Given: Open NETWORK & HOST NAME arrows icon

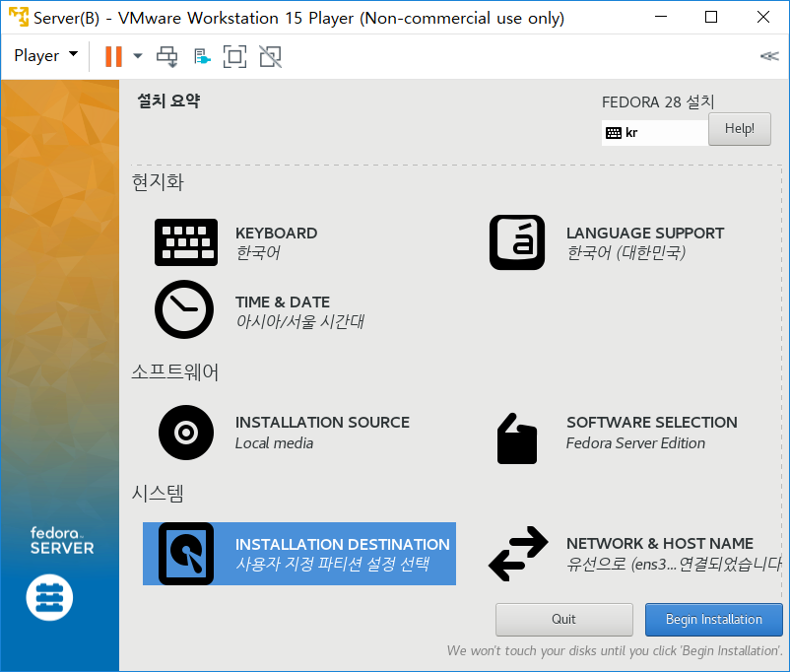Looking at the screenshot, I should tap(518, 554).
